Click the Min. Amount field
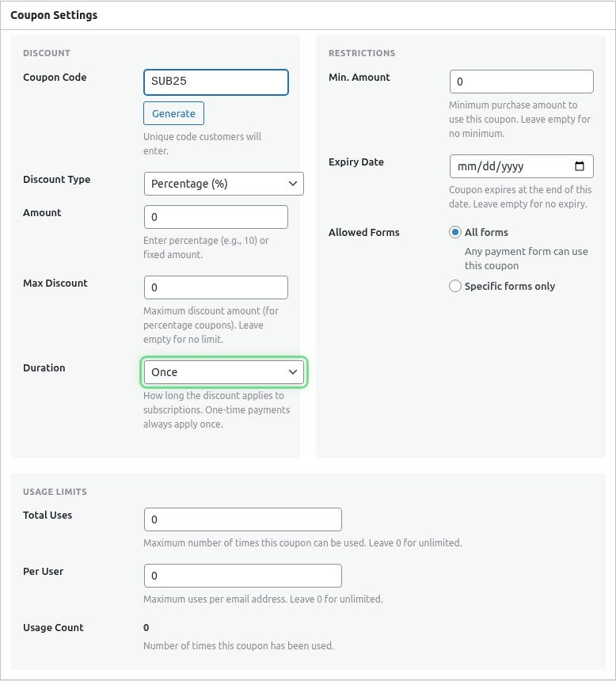Screen dimensions: 616x681 coord(521,81)
